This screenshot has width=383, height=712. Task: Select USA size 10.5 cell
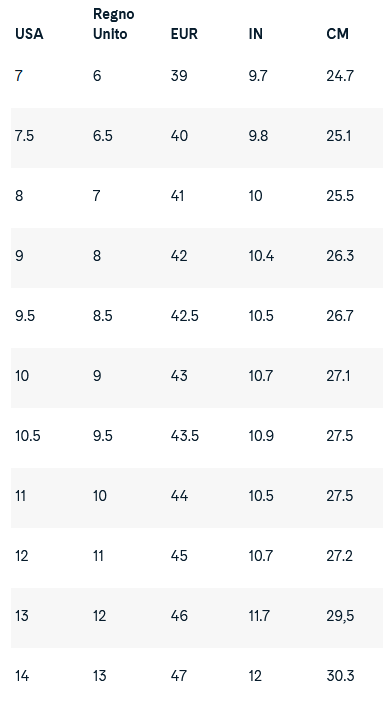pyautogui.click(x=28, y=435)
